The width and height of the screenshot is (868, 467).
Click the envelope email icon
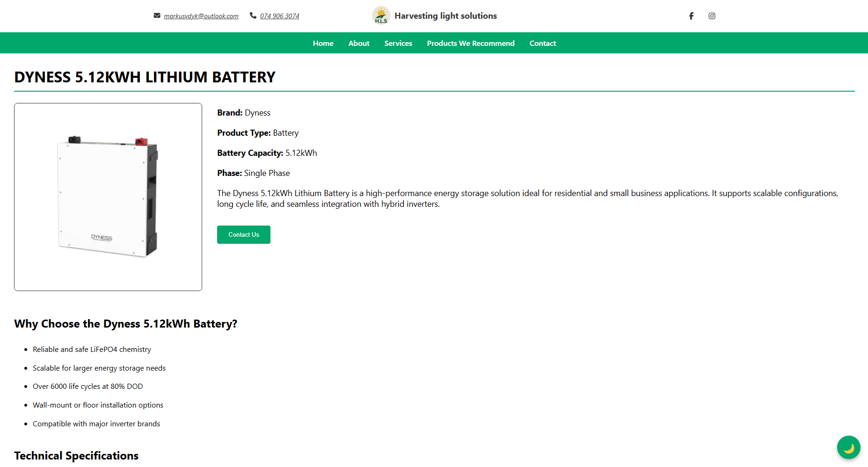[157, 15]
